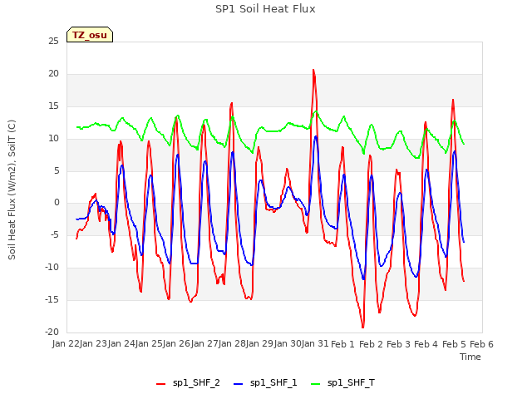Click the -10 y-axis tick label
The width and height of the screenshot is (532, 399).
click(x=52, y=268)
